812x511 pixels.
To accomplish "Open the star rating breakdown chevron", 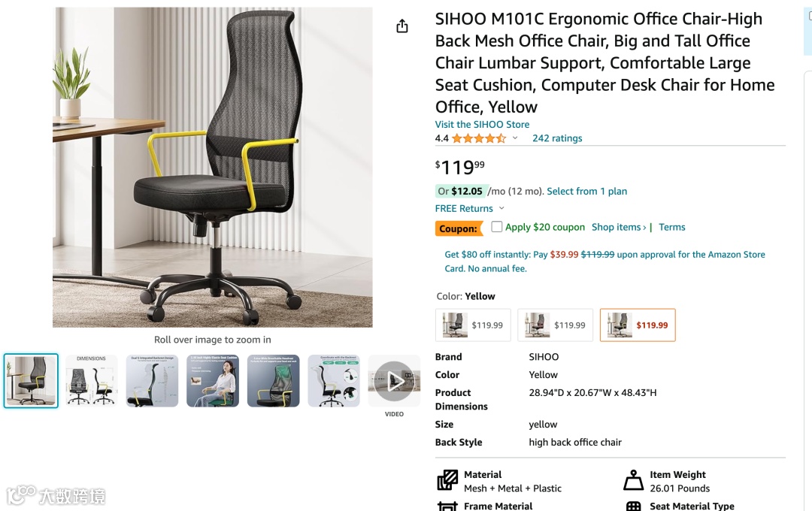I will (515, 138).
